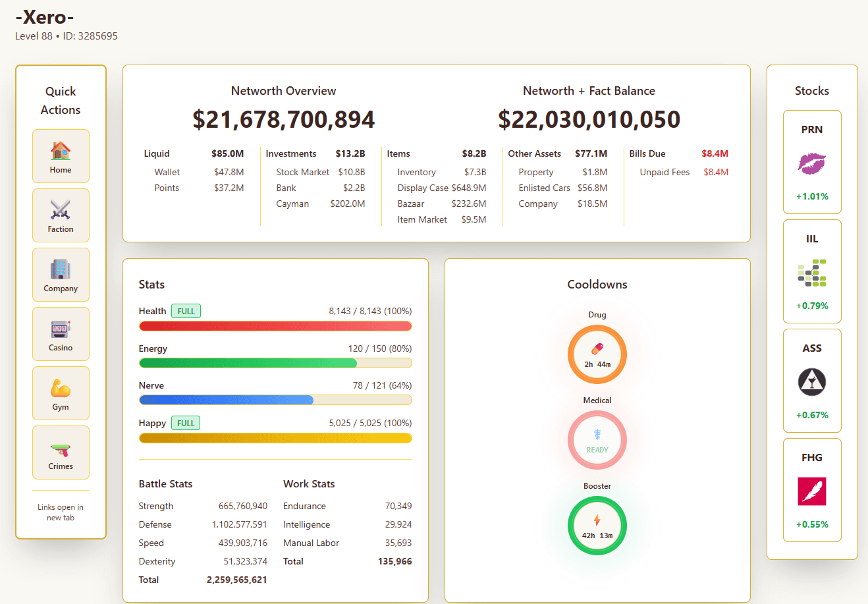Select the Booster cooldown timer ring
The image size is (868, 604).
597,526
